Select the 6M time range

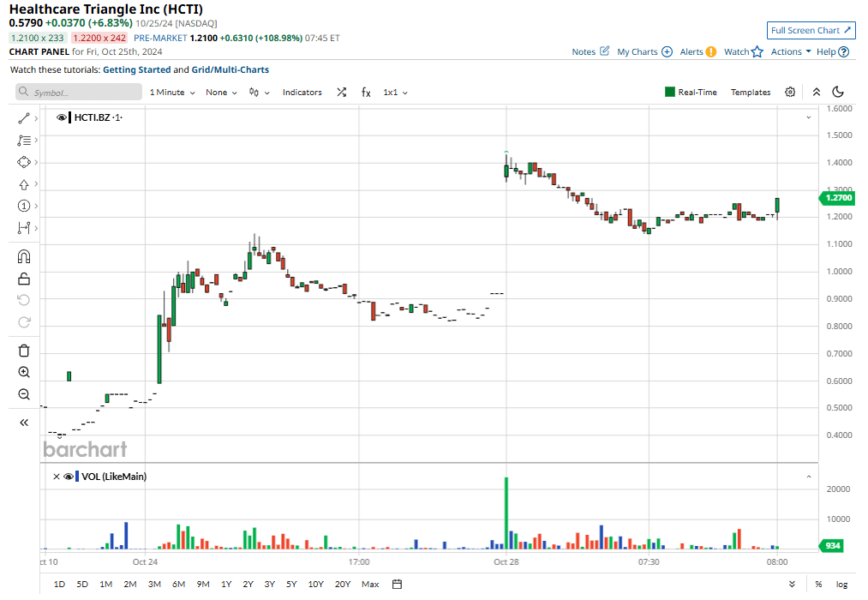[179, 584]
